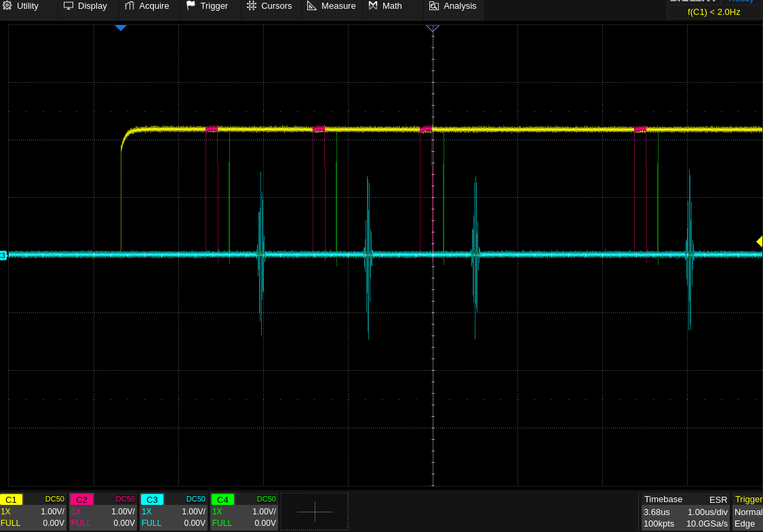Viewport: 763px width, 532px height.
Task: Click the Ready acquisition status label
Action: click(x=741, y=1)
